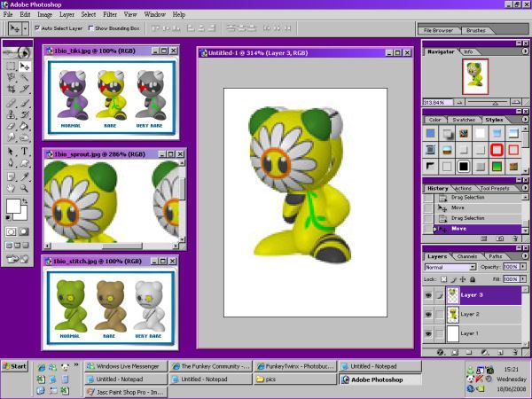Click the foreground color swatch
This screenshot has height=399, width=532.
(x=13, y=206)
